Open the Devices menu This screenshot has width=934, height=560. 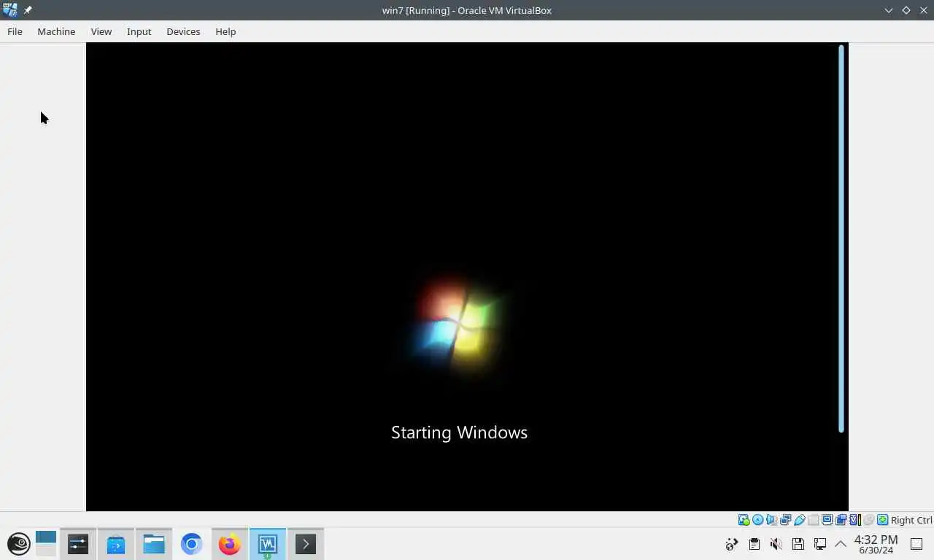tap(183, 31)
